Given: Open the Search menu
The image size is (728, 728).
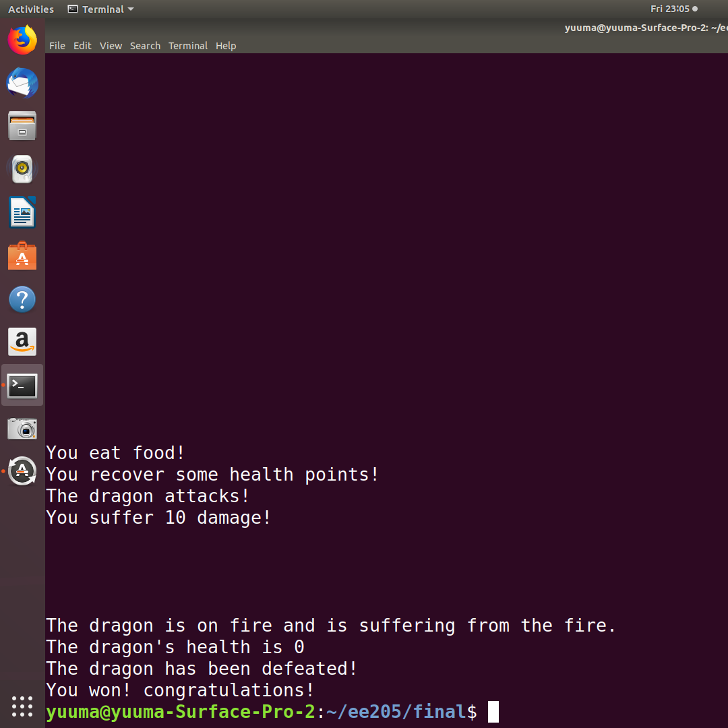Looking at the screenshot, I should point(145,46).
